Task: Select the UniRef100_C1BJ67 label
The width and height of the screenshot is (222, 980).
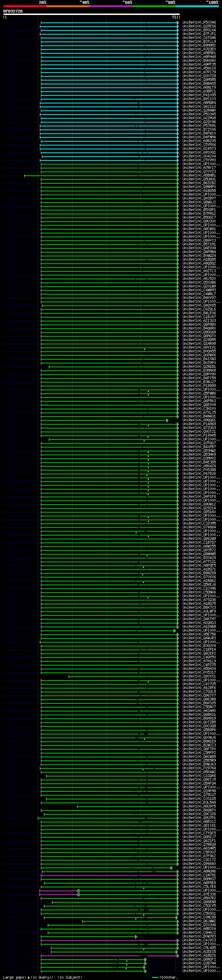Action: point(199,317)
